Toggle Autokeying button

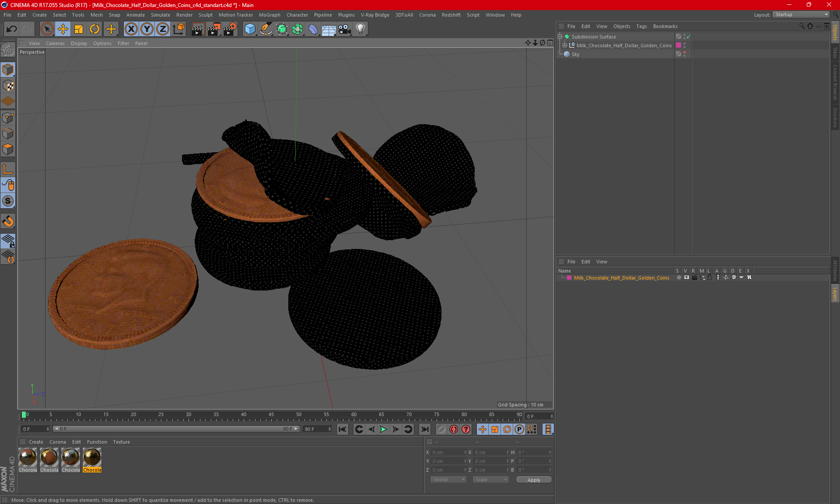pyautogui.click(x=454, y=429)
